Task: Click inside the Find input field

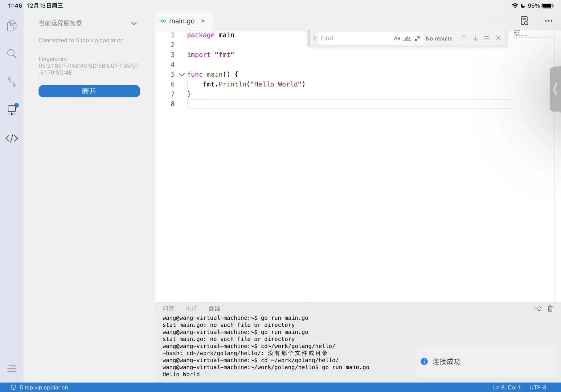Action: click(355, 38)
